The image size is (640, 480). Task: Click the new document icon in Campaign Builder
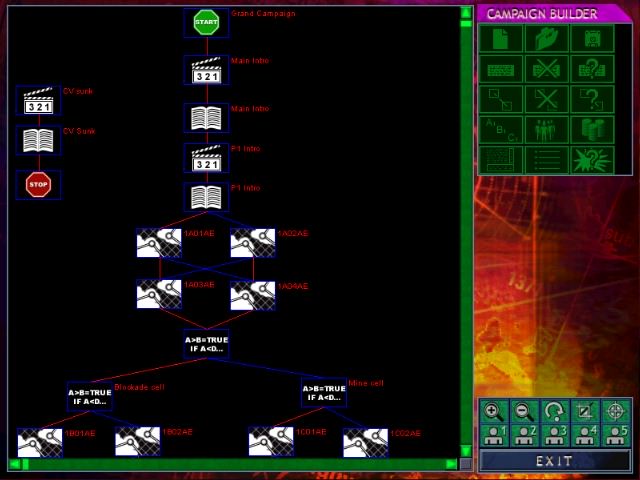pyautogui.click(x=500, y=39)
